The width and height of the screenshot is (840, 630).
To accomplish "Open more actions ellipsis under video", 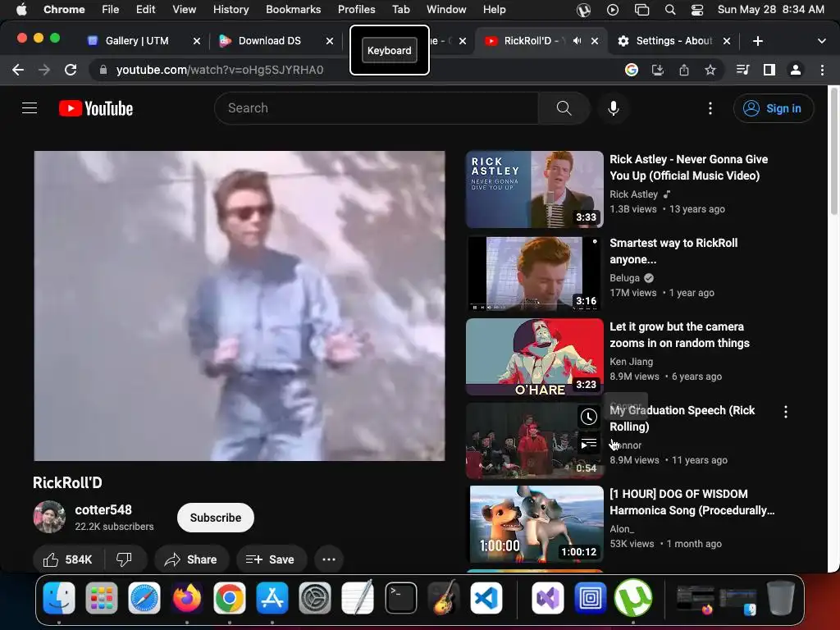I will (x=329, y=559).
